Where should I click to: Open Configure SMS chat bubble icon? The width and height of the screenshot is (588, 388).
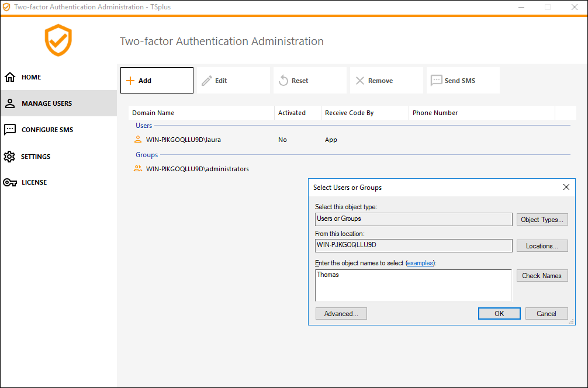coord(10,130)
